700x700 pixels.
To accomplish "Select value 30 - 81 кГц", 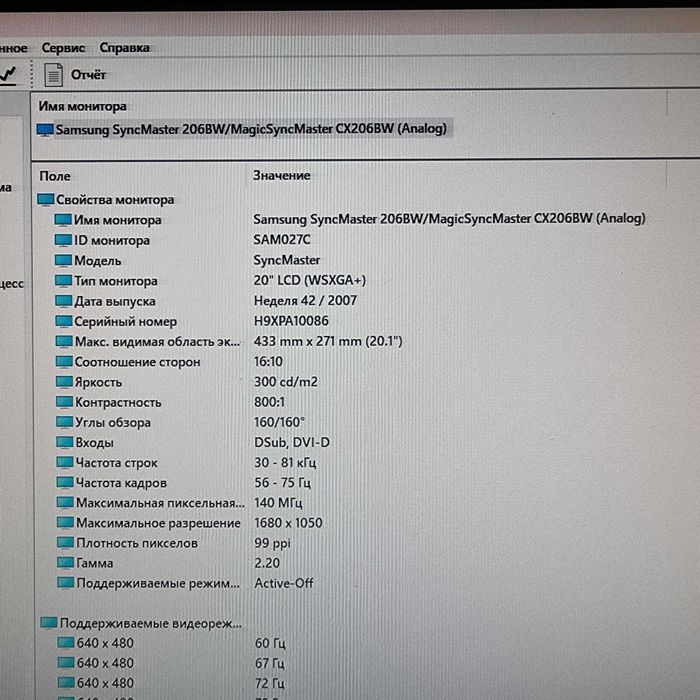I will tap(285, 462).
